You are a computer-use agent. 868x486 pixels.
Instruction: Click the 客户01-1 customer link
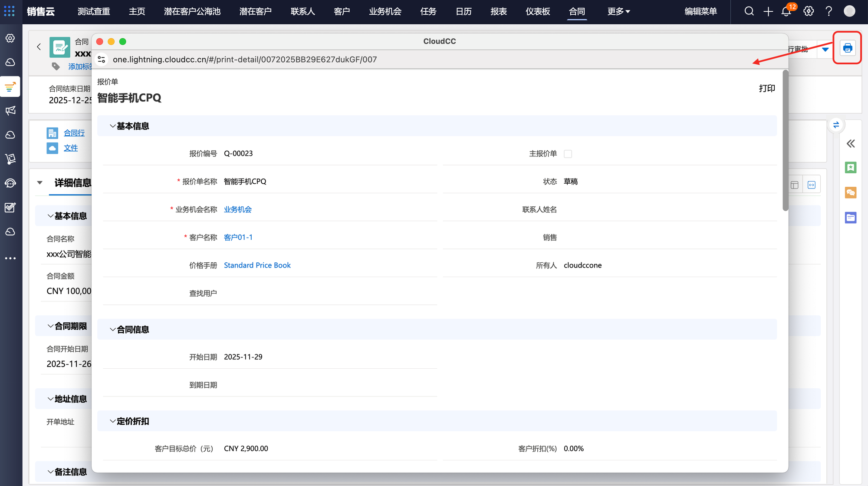[238, 238]
